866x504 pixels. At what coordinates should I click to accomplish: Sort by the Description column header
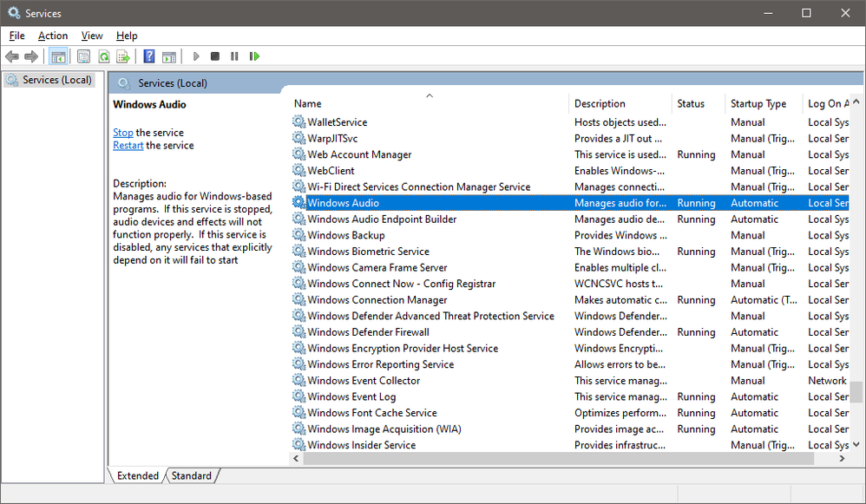tap(620, 104)
